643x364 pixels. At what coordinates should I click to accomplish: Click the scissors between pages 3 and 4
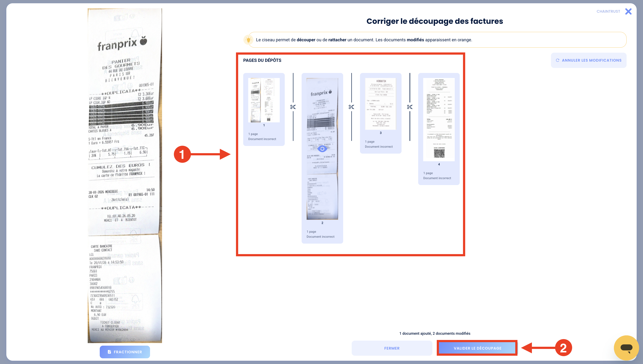(410, 107)
